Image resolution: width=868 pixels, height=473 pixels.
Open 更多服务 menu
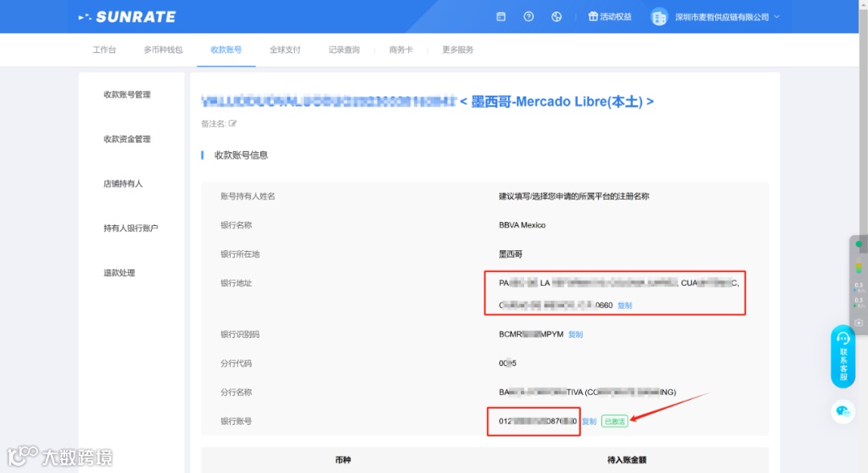[x=457, y=50]
